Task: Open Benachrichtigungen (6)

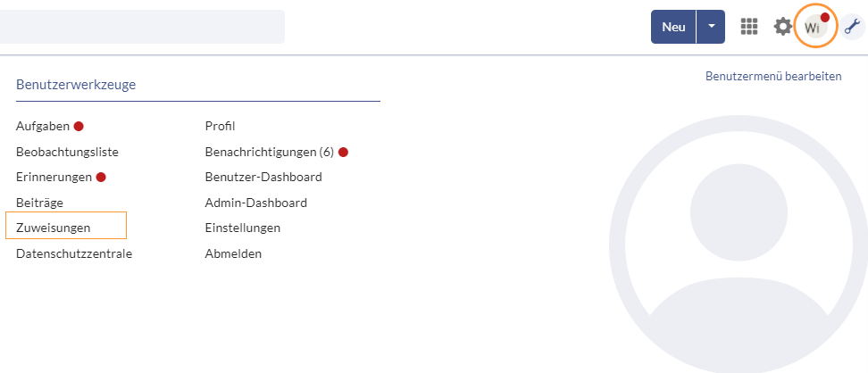Action: click(269, 152)
